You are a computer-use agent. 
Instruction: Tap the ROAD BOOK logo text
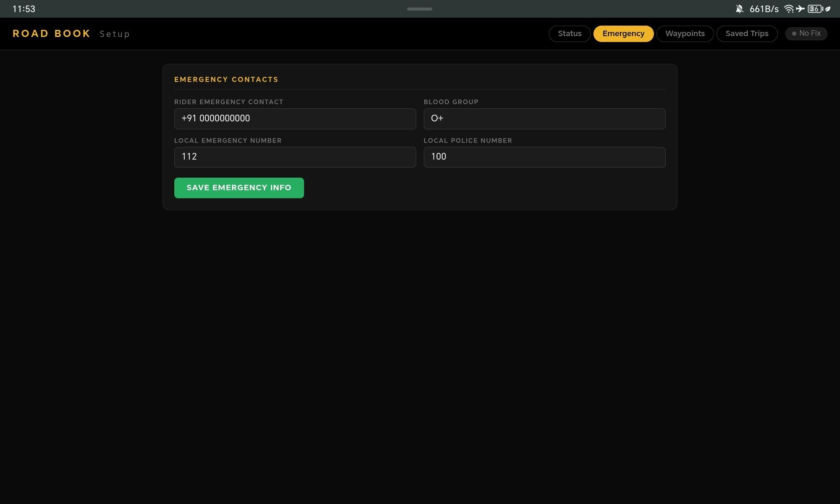coord(52,34)
